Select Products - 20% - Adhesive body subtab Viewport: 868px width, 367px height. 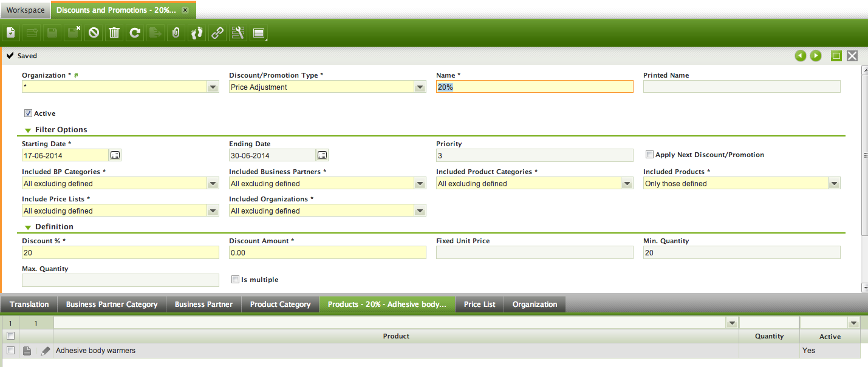387,305
